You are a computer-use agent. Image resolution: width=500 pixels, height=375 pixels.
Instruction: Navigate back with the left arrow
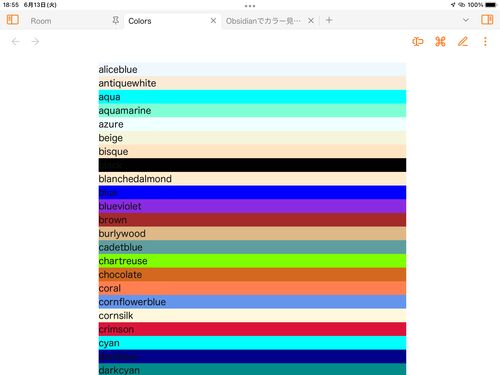(16, 42)
